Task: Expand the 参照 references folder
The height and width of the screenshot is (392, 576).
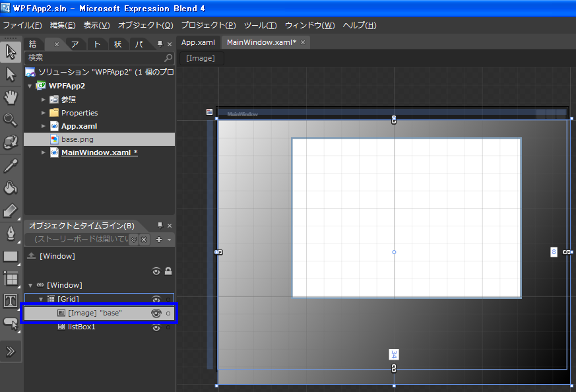Action: 44,100
